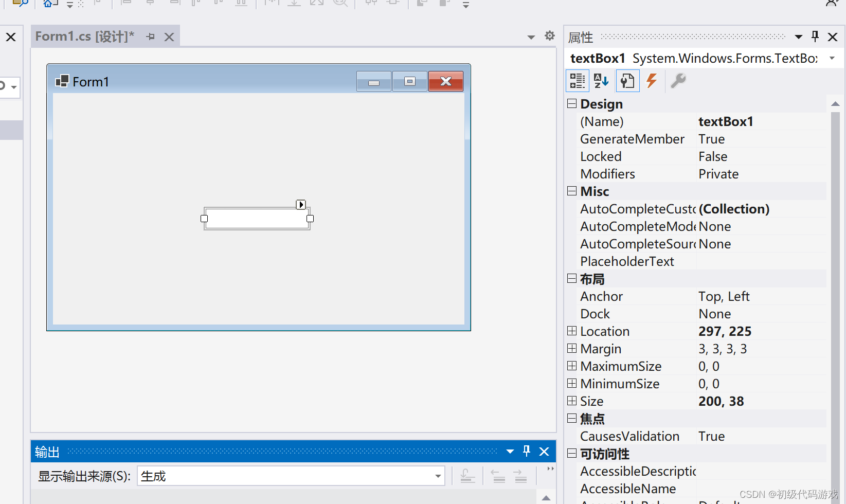Open textBox1 smart tag arrow on the form
Image resolution: width=846 pixels, height=504 pixels.
tap(301, 205)
